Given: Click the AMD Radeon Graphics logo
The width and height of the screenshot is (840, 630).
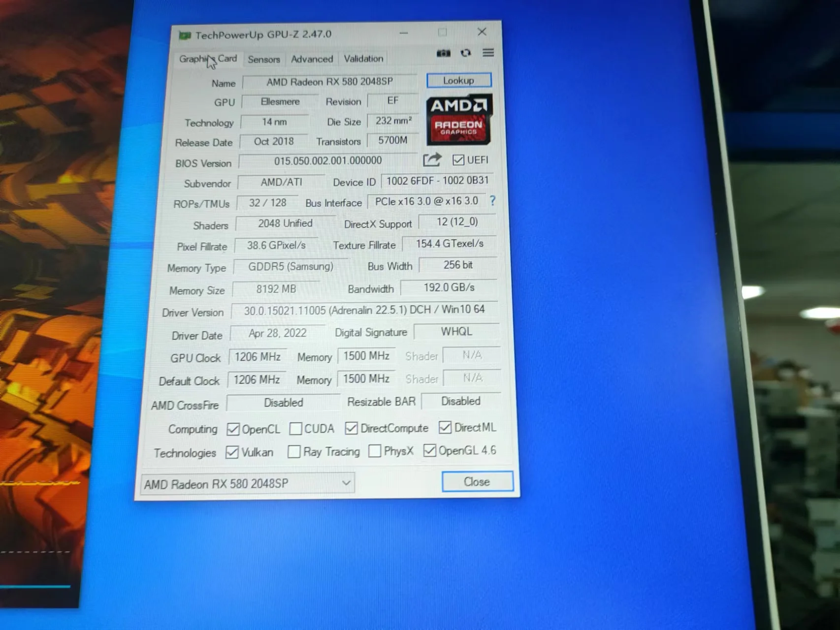Looking at the screenshot, I should [x=459, y=120].
